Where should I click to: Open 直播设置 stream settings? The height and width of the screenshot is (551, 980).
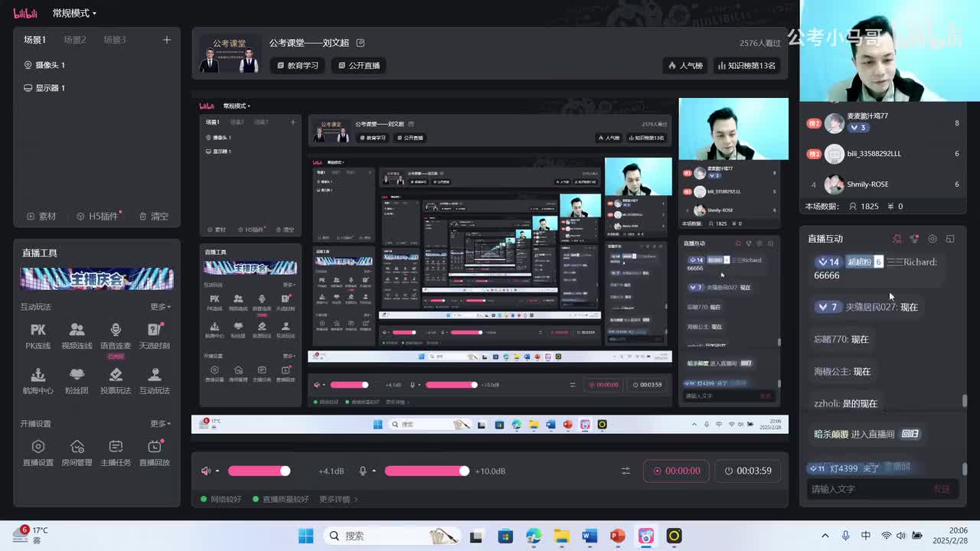coord(38,452)
